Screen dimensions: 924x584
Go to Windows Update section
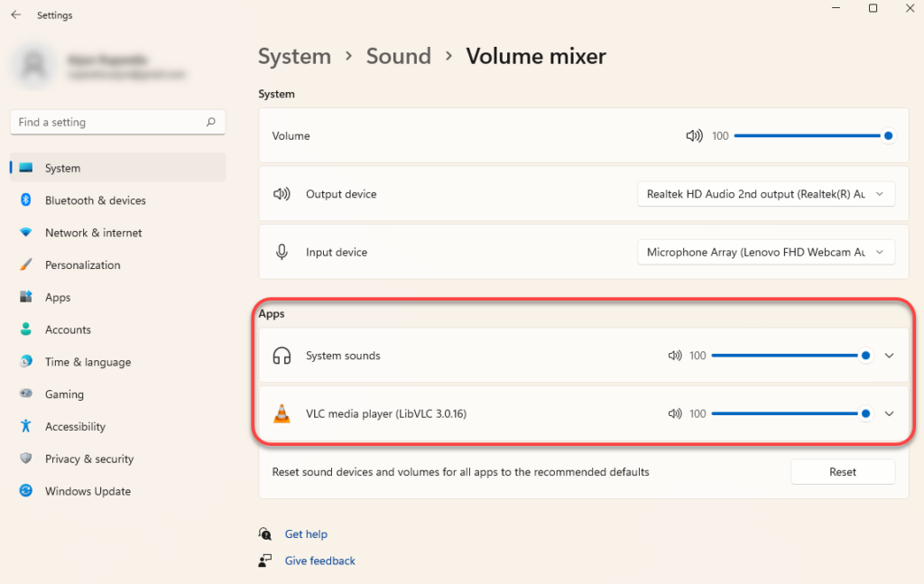click(88, 491)
